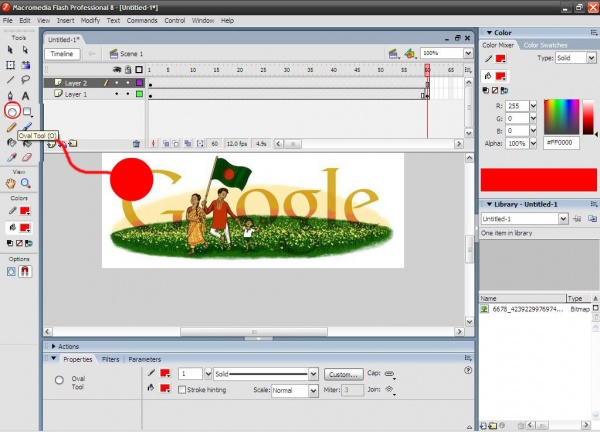Viewport: 600px width, 432px height.
Task: Enable the Stroke hinting checkbox
Action: (182, 390)
